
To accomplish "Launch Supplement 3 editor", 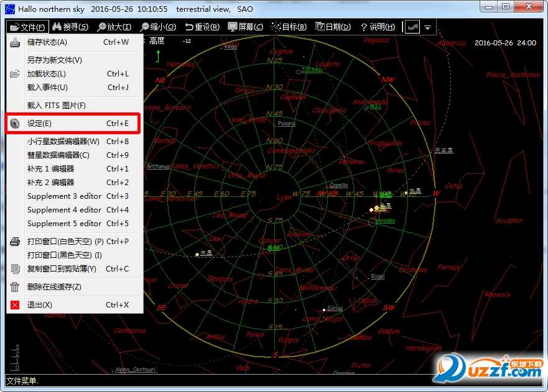I will click(64, 196).
